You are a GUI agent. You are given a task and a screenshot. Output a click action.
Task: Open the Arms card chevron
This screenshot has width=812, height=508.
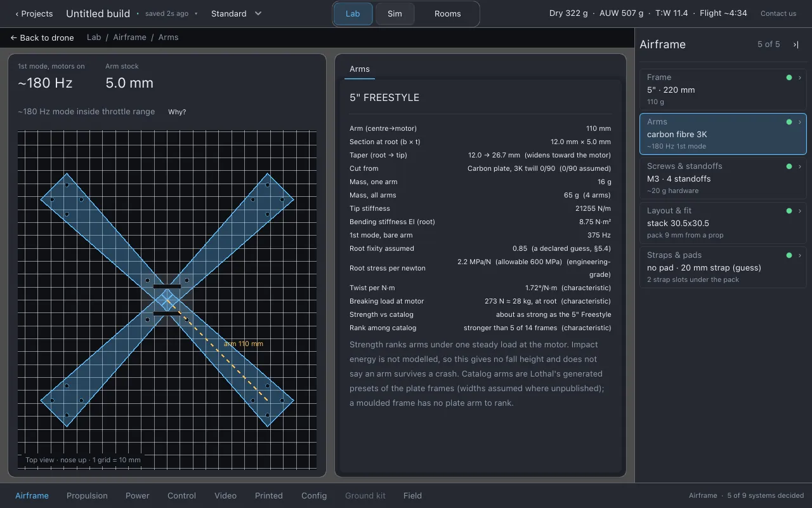point(800,122)
